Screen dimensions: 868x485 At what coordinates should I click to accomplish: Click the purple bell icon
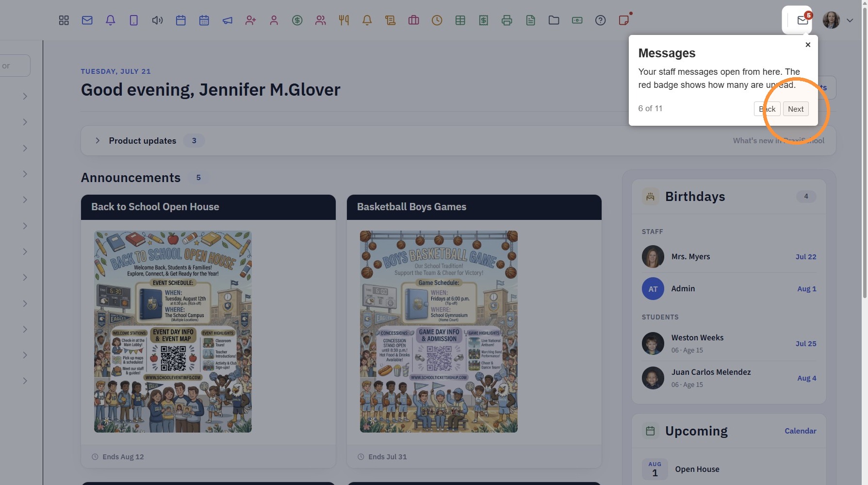pos(111,20)
